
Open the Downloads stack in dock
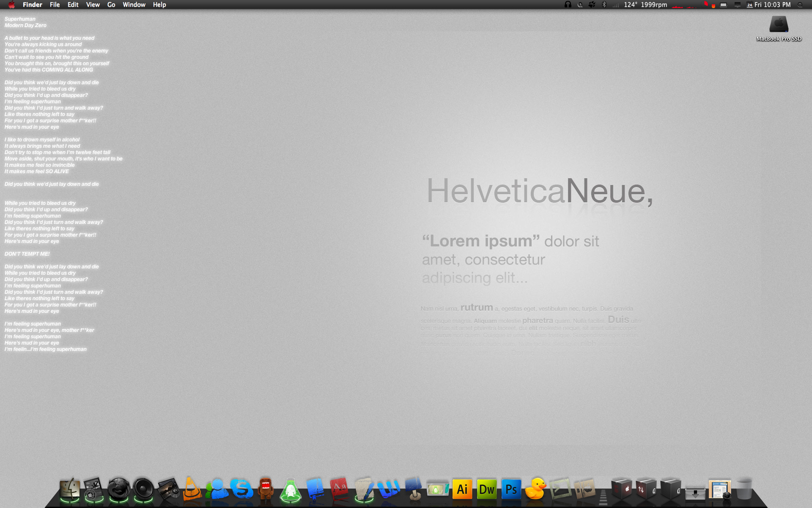point(695,493)
